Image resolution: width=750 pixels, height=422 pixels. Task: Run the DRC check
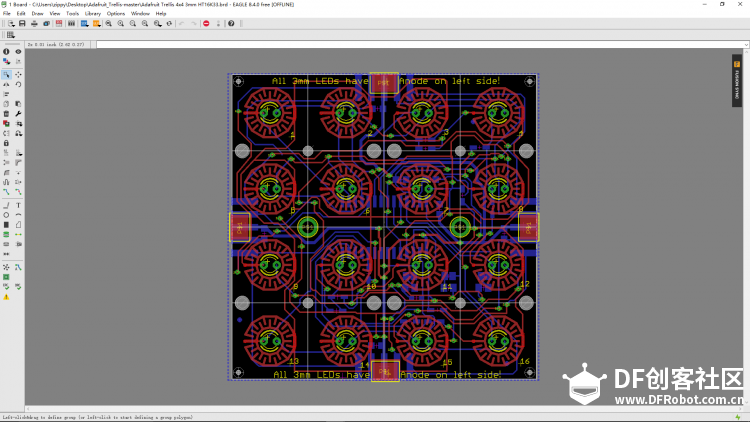pos(18,287)
